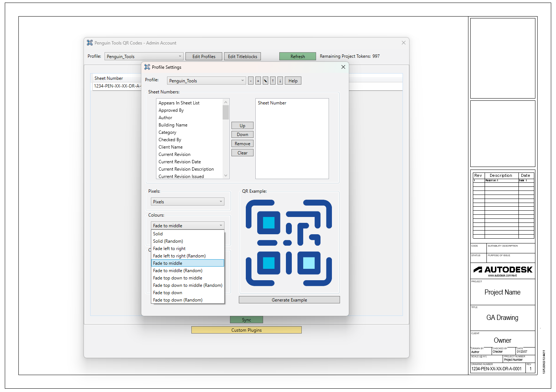Click the Remove button

242,144
